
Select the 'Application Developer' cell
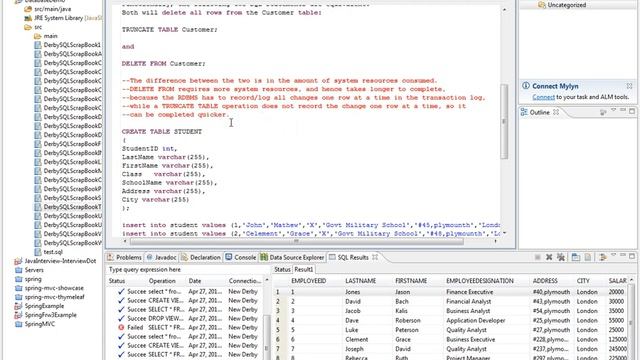pyautogui.click(x=476, y=320)
